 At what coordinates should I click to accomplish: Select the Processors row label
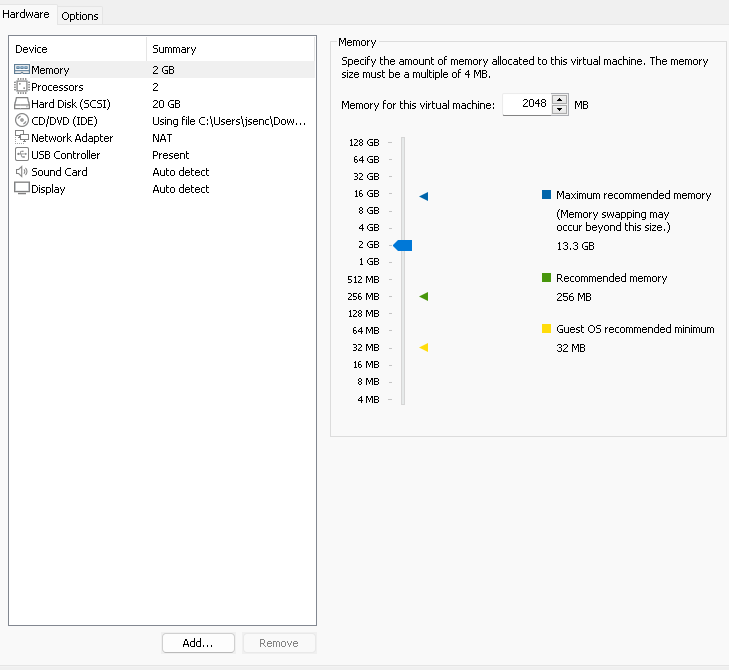pos(57,87)
